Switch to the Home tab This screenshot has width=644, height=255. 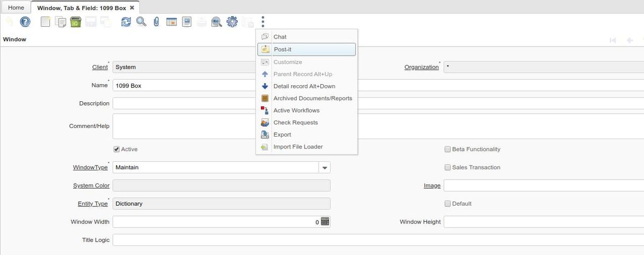[x=16, y=7]
